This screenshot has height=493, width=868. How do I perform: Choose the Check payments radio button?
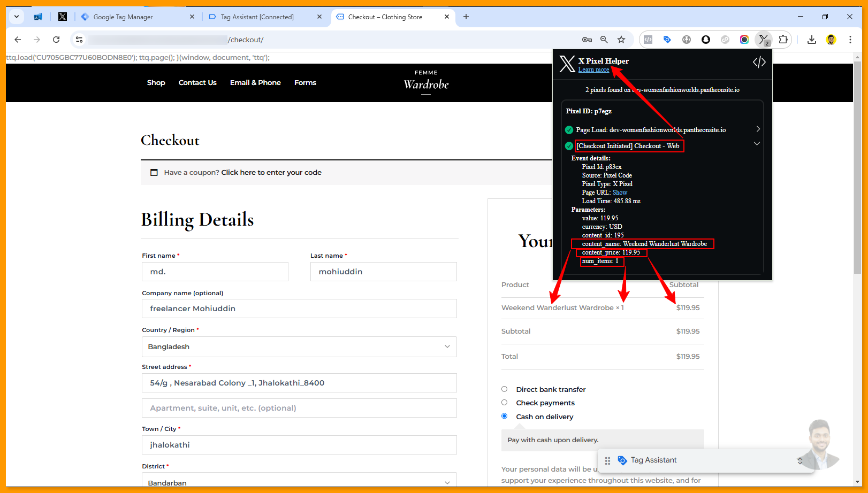point(504,403)
